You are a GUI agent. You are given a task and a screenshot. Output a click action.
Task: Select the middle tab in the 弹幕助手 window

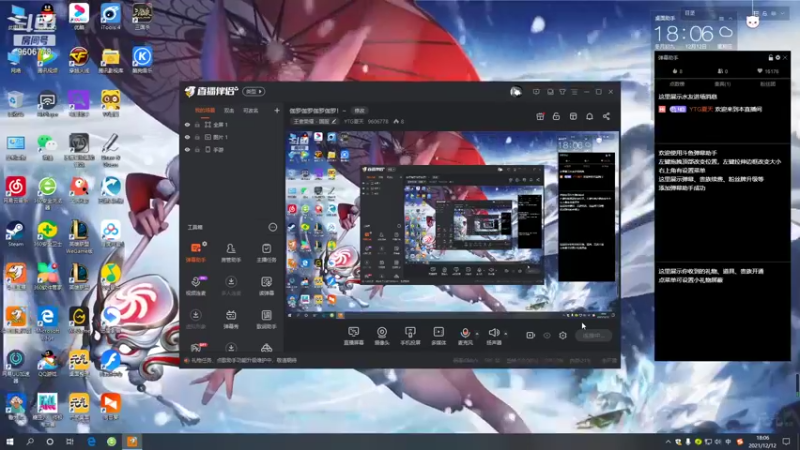(722, 84)
